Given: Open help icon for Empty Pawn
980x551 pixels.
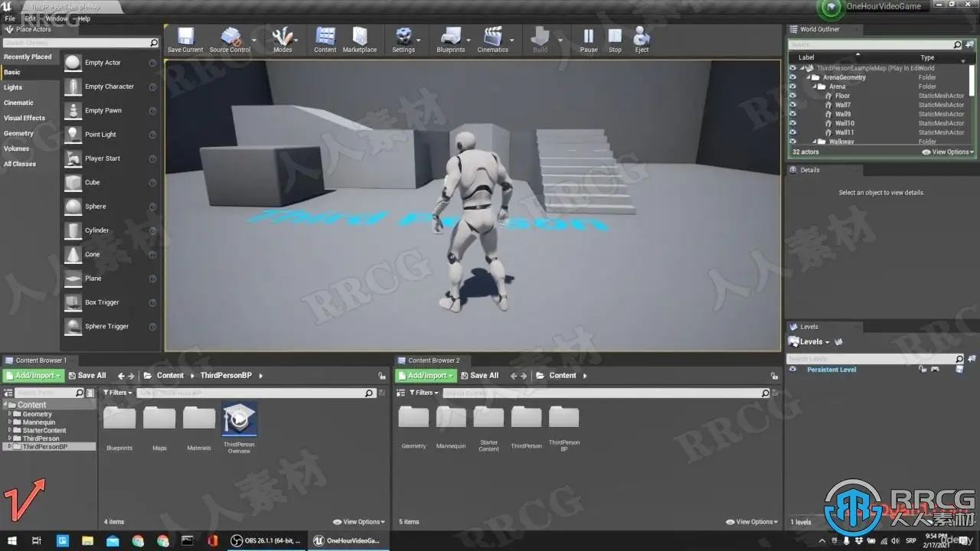Looking at the screenshot, I should [152, 111].
